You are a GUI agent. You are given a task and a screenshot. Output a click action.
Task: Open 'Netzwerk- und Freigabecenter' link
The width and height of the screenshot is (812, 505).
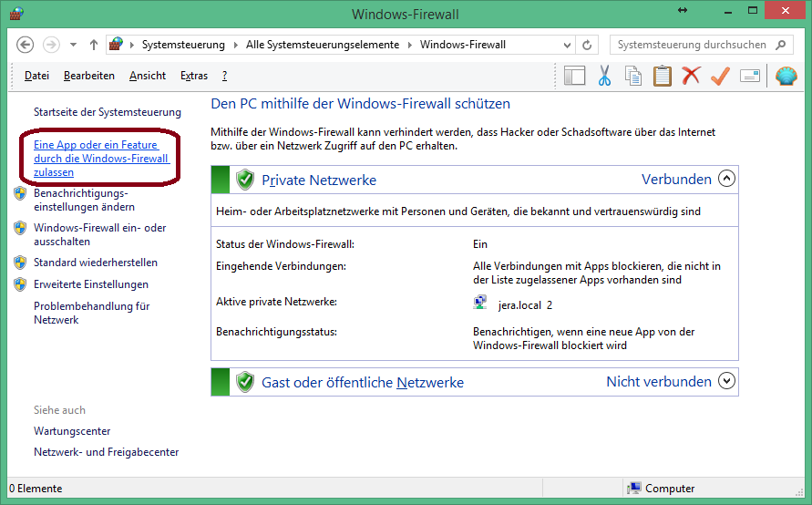[106, 452]
